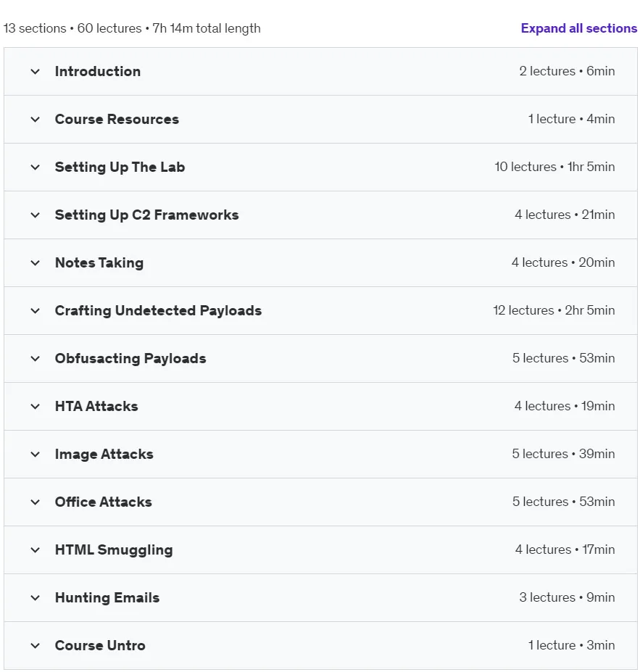The height and width of the screenshot is (672, 640).
Task: Click chevron beside Setting Up C2 Frameworks
Action: tap(35, 215)
